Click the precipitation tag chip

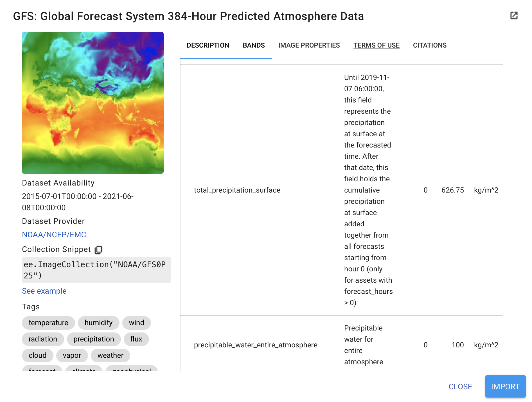(x=94, y=339)
